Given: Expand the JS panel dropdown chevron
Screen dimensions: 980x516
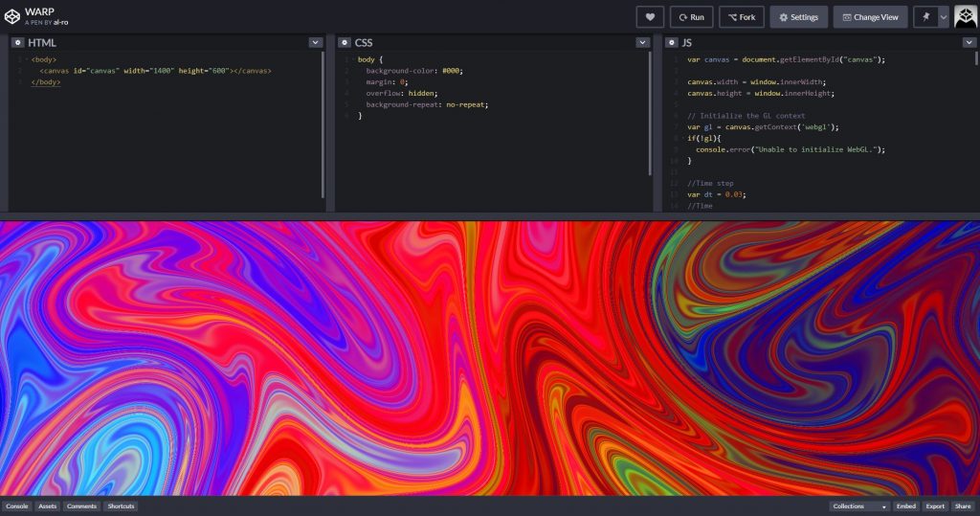Looking at the screenshot, I should pos(969,42).
